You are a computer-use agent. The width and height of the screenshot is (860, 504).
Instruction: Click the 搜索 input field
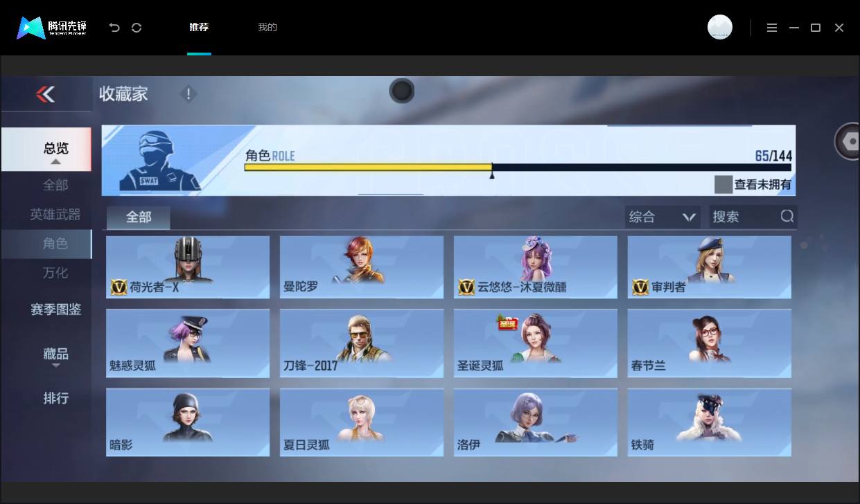(753, 217)
